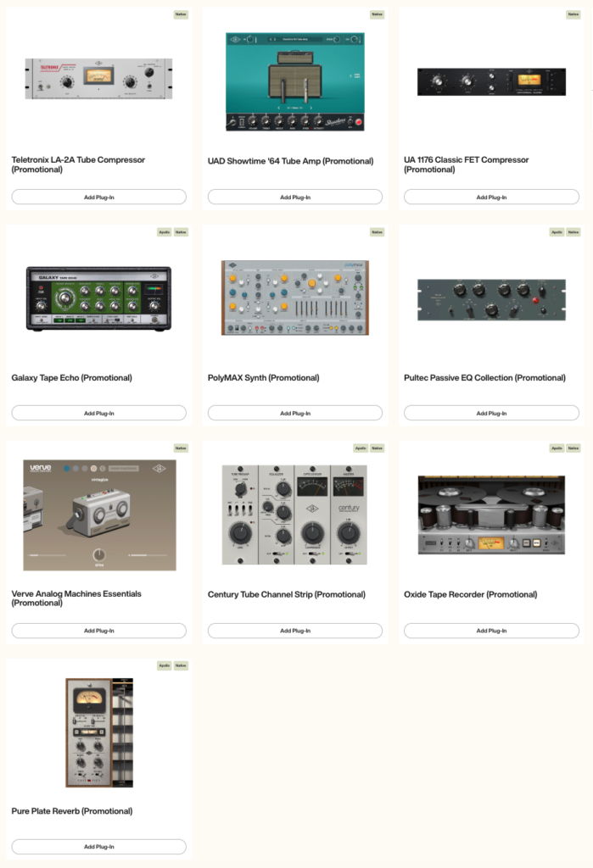Open Century Tube Channel Strip title link
Screen dimensions: 593x868
(287, 594)
